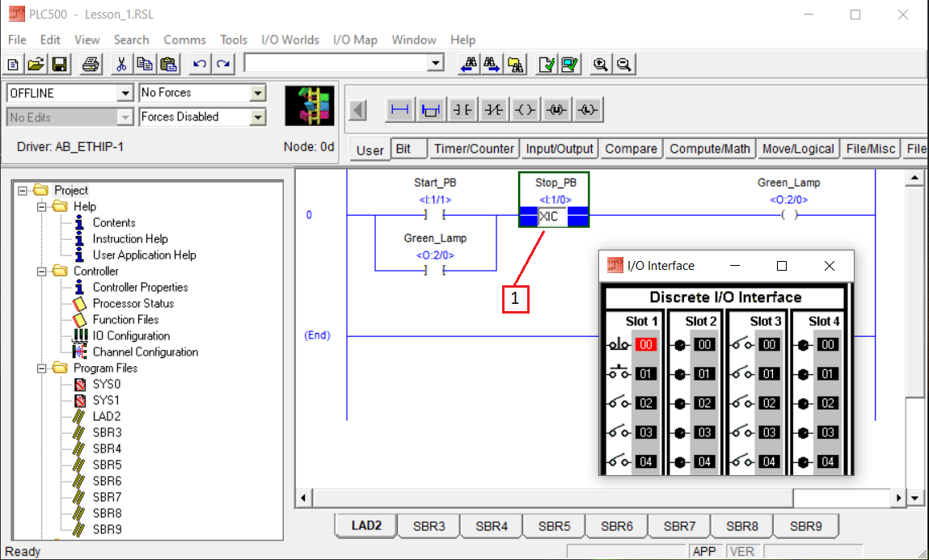The width and height of the screenshot is (929, 560).
Task: Copy selection with the Copy icon
Action: 145,64
